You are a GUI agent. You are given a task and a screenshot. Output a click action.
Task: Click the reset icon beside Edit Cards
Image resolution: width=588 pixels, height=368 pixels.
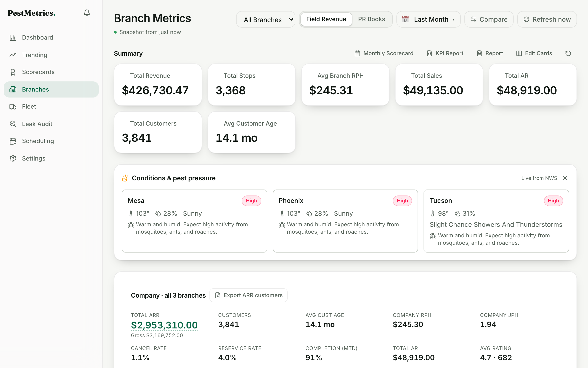[568, 53]
